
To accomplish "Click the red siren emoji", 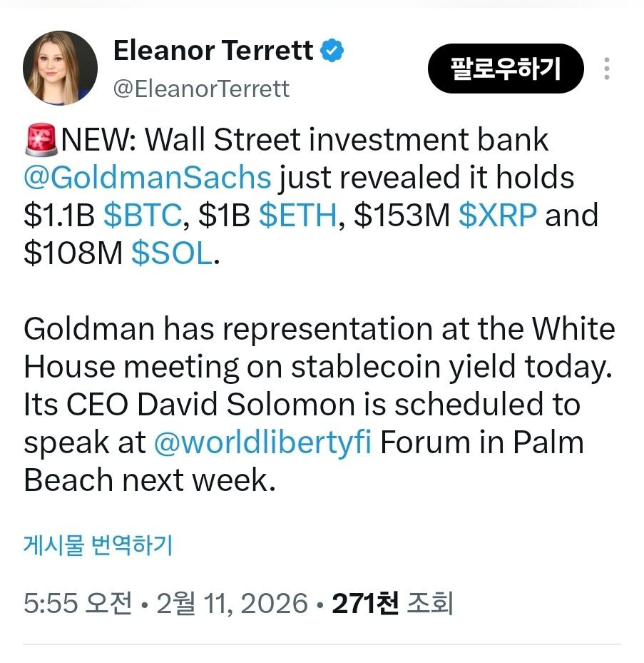I will point(41,140).
